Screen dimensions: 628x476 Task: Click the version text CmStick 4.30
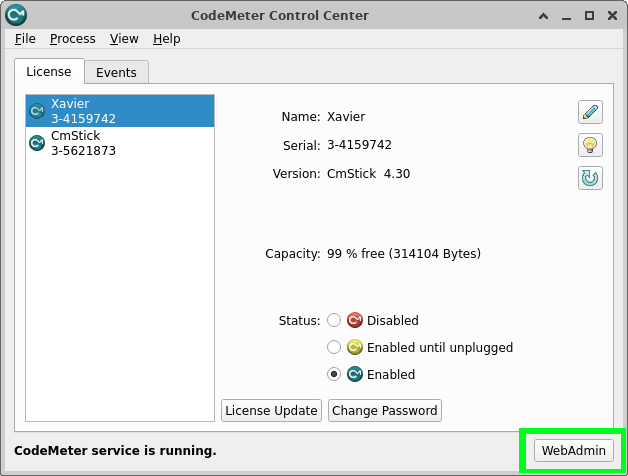click(x=368, y=173)
